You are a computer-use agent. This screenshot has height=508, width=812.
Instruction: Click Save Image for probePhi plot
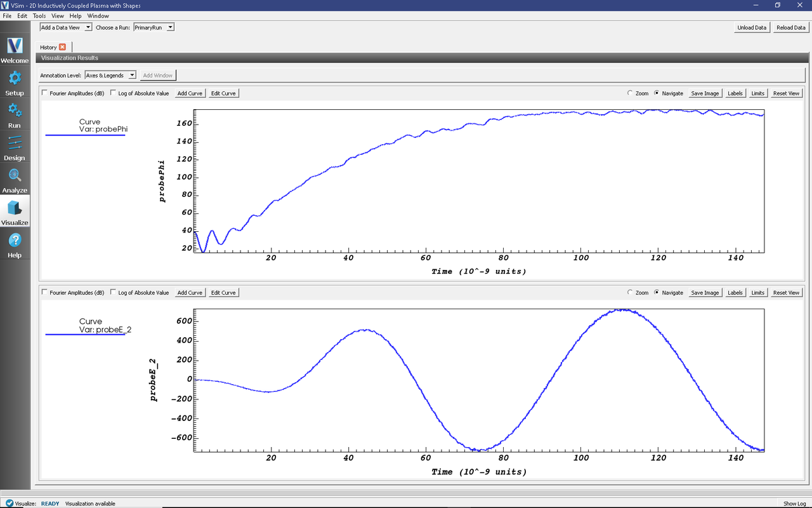705,93
